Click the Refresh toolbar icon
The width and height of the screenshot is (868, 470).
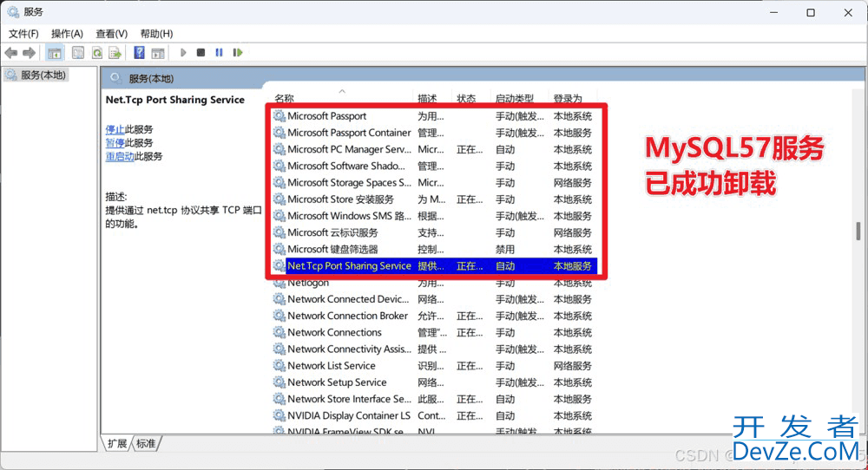pos(97,53)
